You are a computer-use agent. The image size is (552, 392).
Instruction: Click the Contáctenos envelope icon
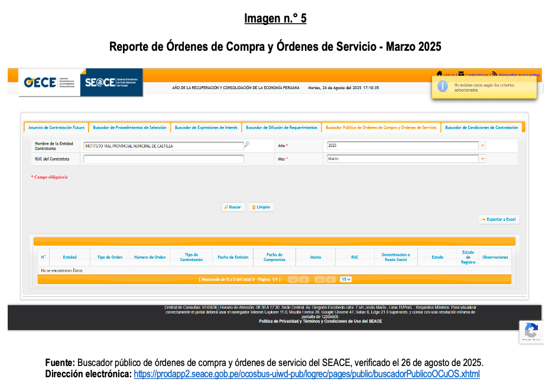(461, 74)
